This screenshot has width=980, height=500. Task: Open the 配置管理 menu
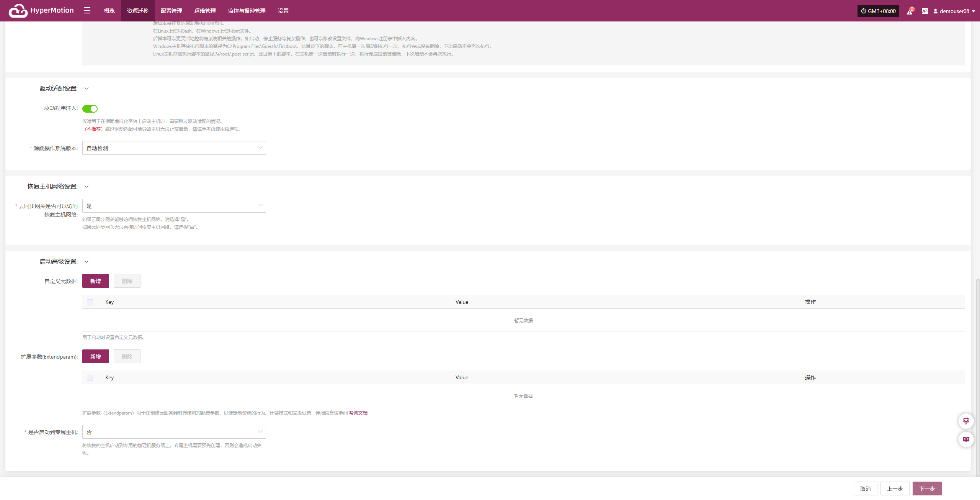[x=171, y=11]
